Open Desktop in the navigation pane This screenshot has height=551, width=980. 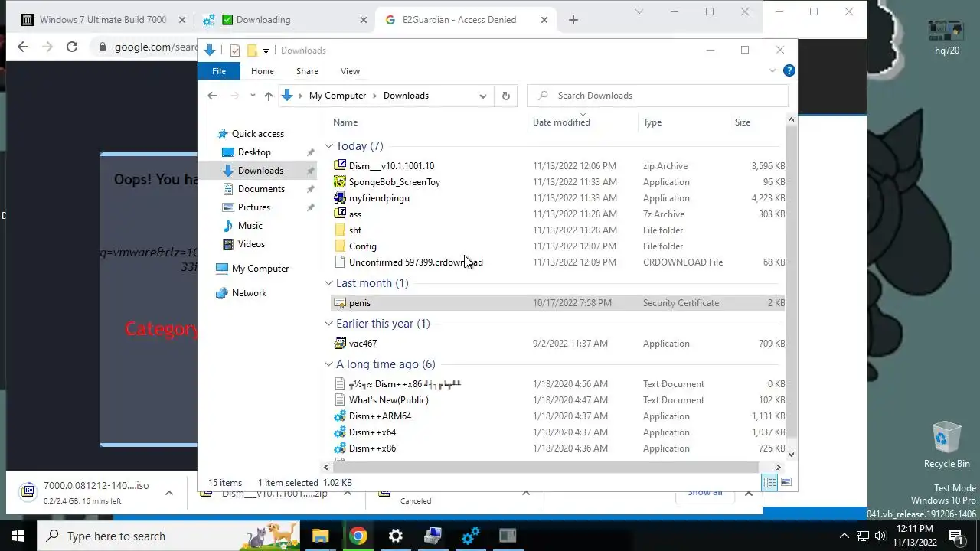[x=254, y=152]
